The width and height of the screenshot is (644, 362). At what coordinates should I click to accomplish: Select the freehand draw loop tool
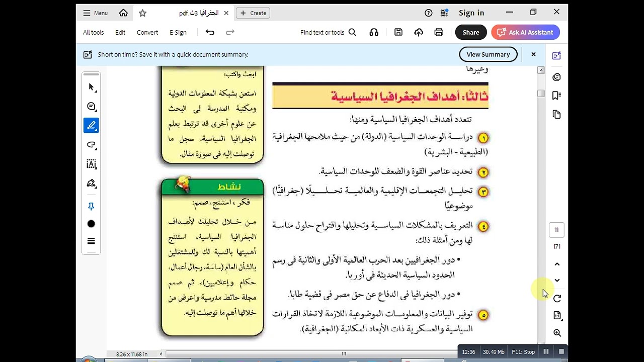pyautogui.click(x=91, y=145)
